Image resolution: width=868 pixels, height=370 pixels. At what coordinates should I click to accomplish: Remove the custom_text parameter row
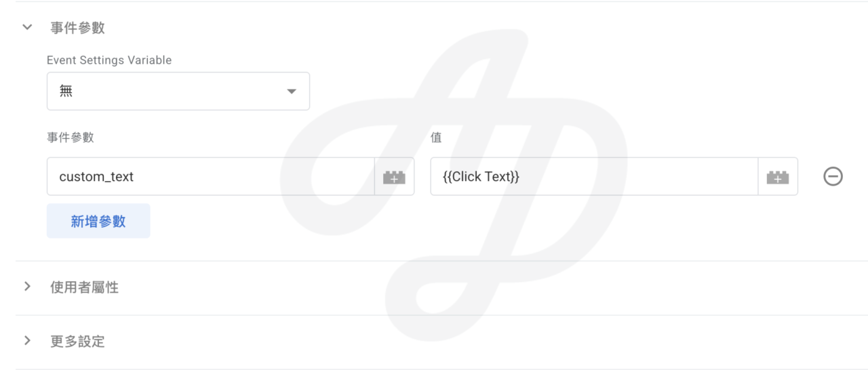click(x=833, y=177)
